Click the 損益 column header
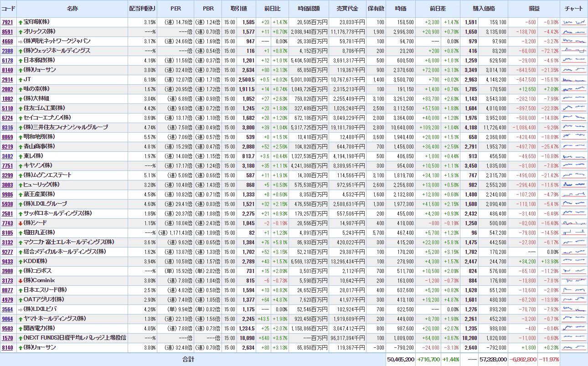Image resolution: width=588 pixels, height=366 pixels. click(534, 9)
